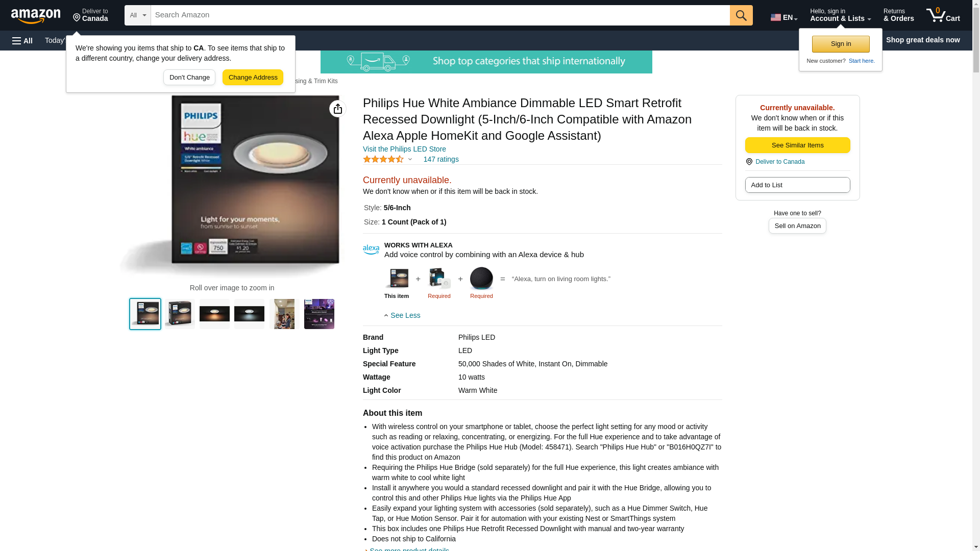980x551 pixels.
Task: Open Returns & Orders
Action: pyautogui.click(x=898, y=15)
